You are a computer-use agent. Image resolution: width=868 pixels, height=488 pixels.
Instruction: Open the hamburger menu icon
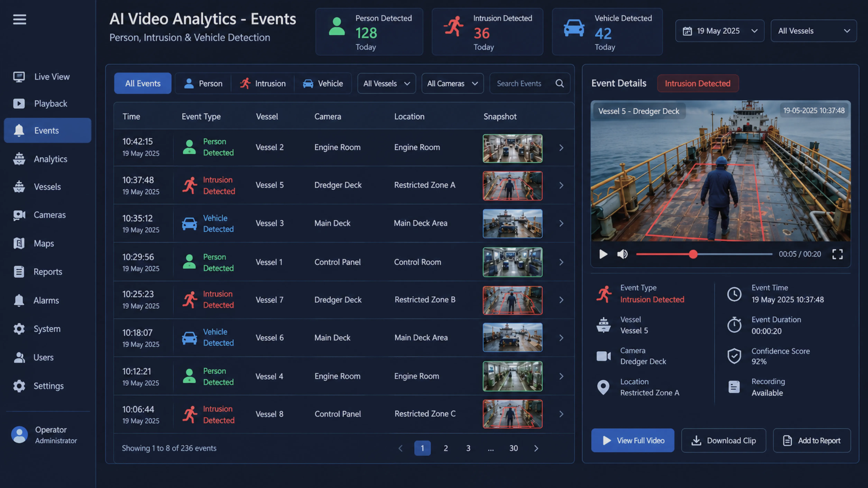click(x=20, y=19)
